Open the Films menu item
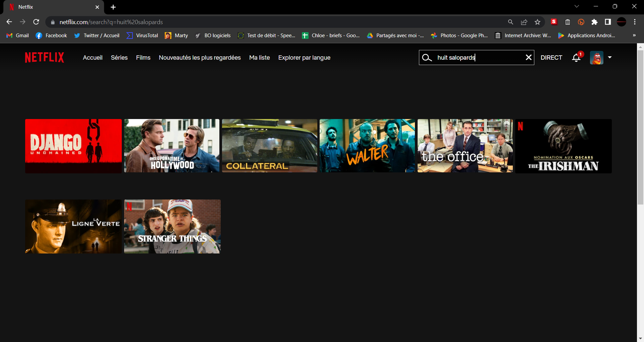Image resolution: width=644 pixels, height=342 pixels. [x=143, y=58]
